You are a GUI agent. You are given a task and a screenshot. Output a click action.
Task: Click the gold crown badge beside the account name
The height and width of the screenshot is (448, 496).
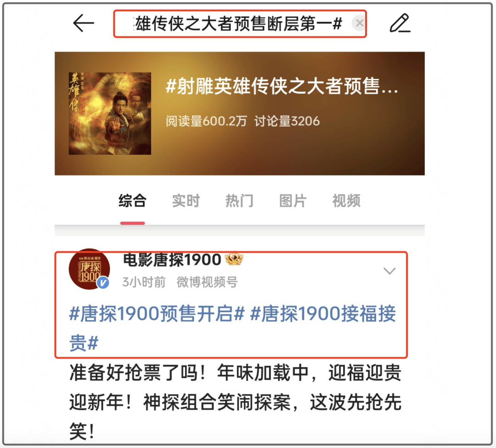pyautogui.click(x=234, y=259)
